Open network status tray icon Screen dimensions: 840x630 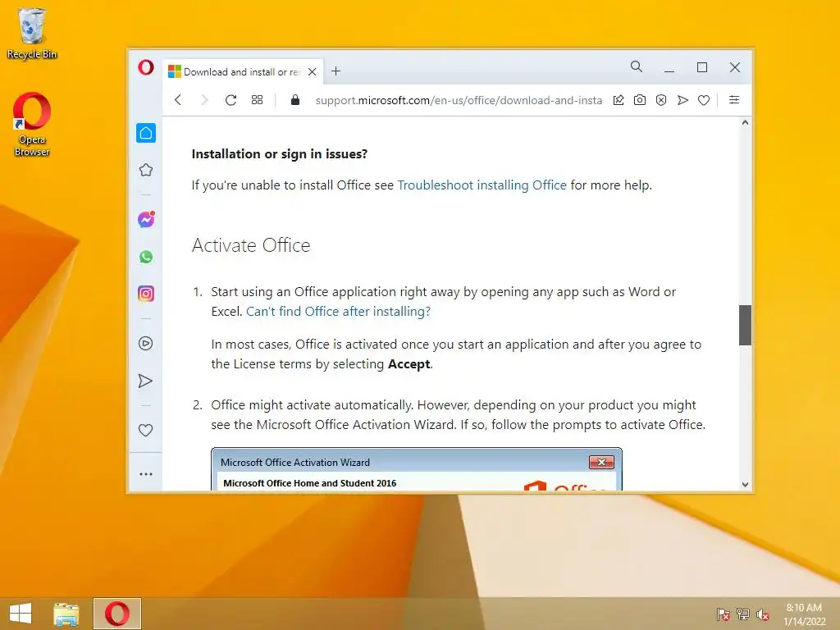click(743, 614)
